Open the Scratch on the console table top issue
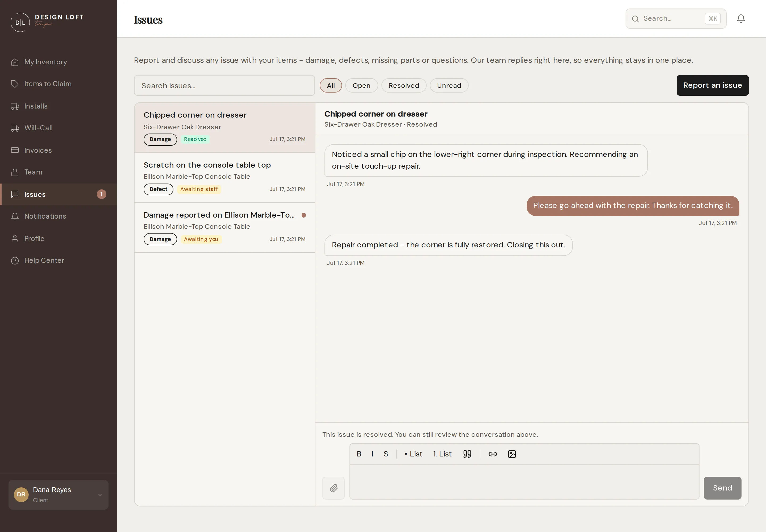This screenshot has height=532, width=766. 225,177
